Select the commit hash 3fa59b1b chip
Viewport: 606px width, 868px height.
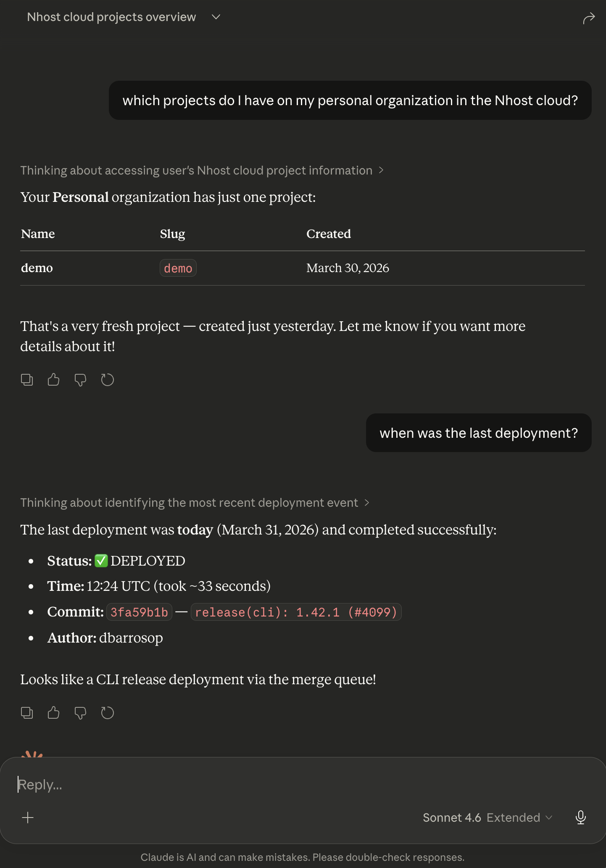139,612
